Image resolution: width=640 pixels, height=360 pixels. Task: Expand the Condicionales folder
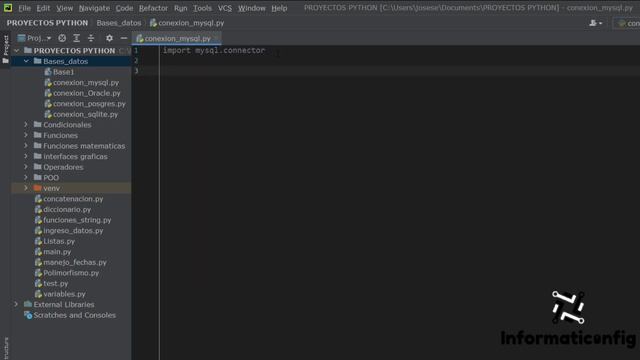tap(26, 124)
